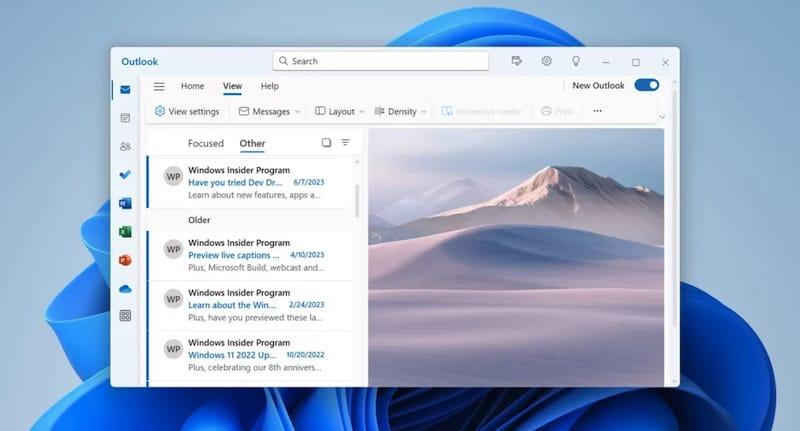Click the Print ribbon button
Viewport: 800px width, 431px height.
(x=558, y=111)
